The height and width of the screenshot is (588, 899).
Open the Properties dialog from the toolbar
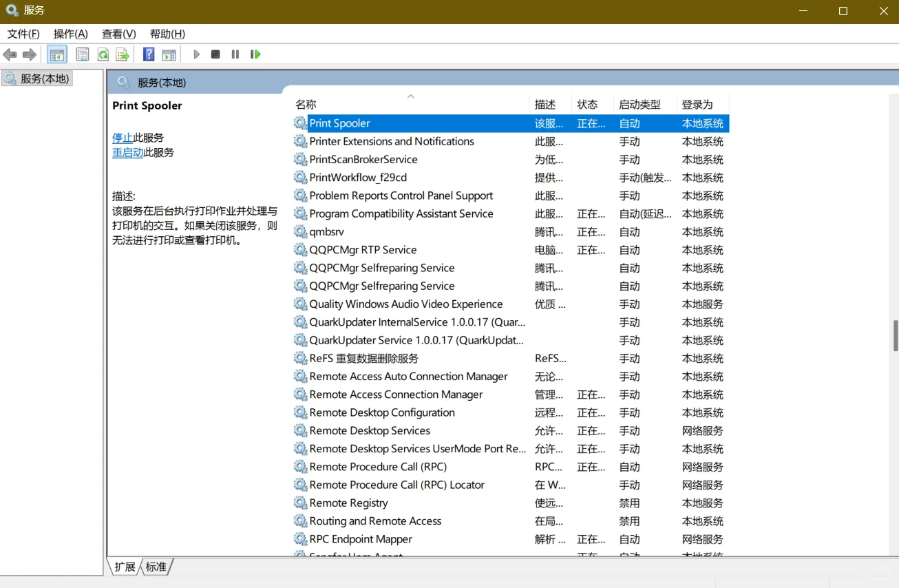82,54
